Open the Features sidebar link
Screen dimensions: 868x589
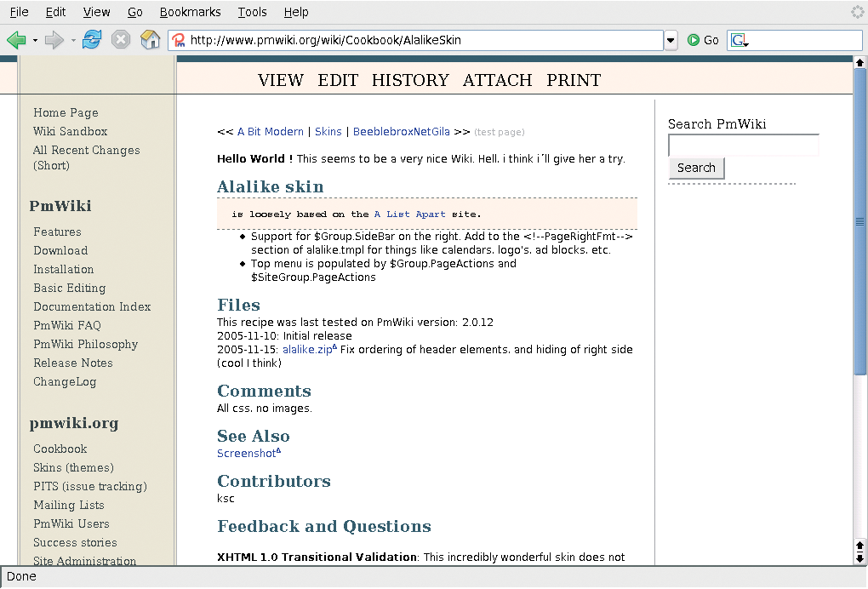57,232
